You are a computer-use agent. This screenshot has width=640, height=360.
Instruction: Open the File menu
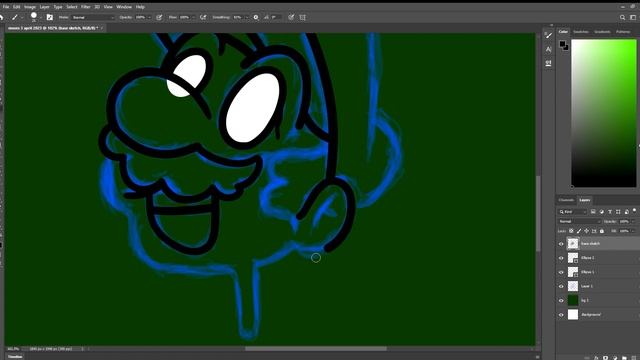point(6,7)
